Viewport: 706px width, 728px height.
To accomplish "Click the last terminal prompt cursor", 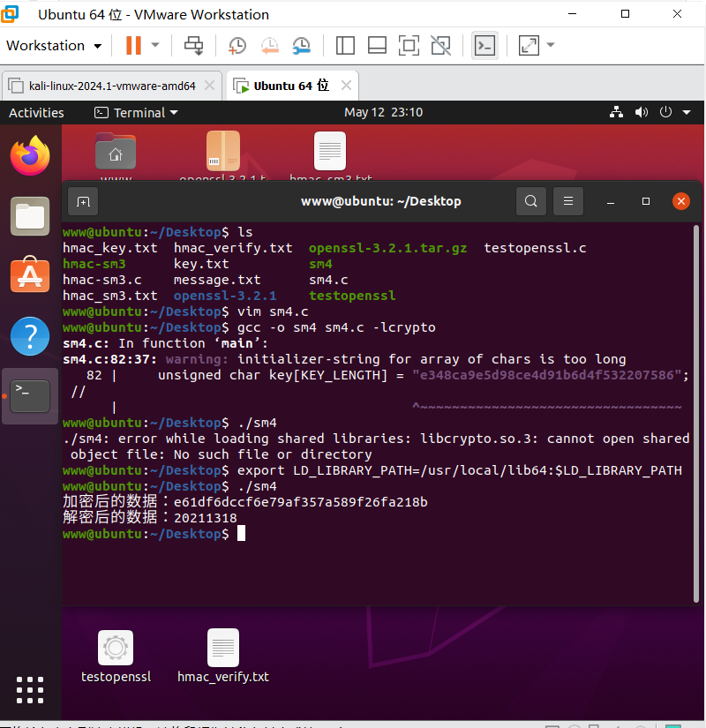I will 241,534.
